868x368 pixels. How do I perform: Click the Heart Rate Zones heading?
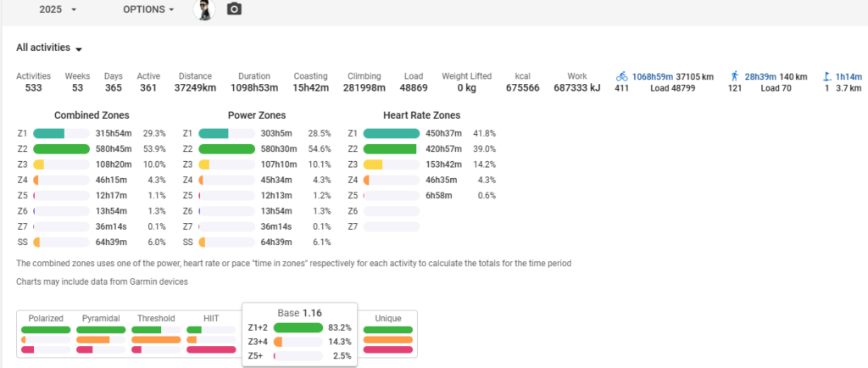pyautogui.click(x=421, y=115)
